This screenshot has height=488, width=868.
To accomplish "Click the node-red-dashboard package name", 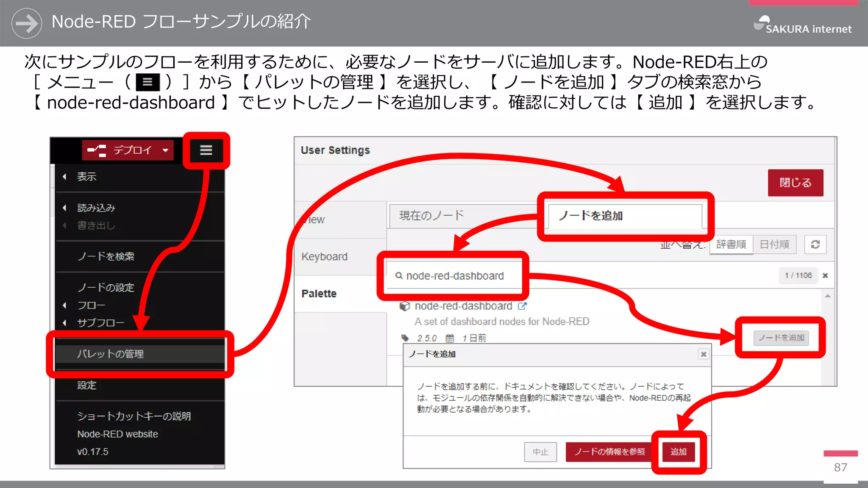I will 463,306.
